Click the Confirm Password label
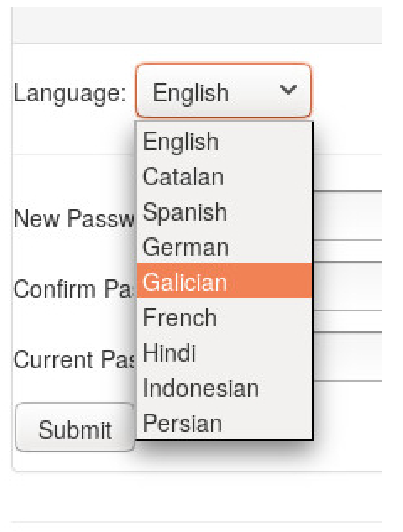The image size is (403, 532). 73,289
